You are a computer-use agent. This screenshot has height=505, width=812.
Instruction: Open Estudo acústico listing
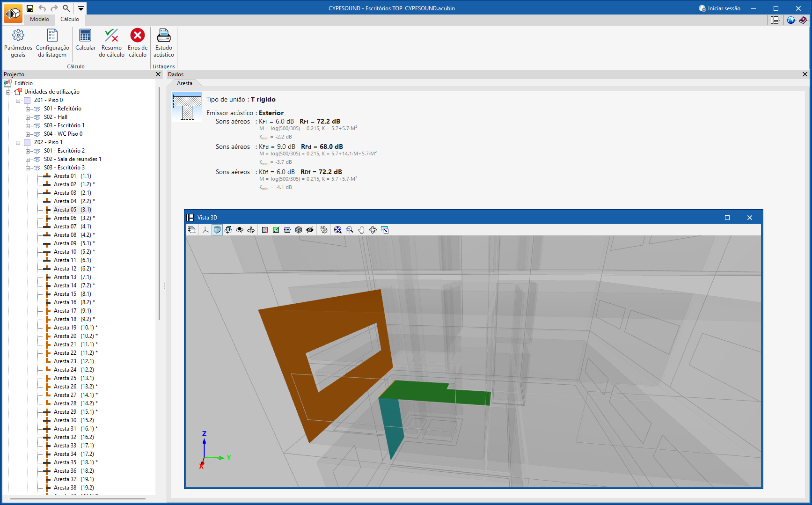[164, 43]
